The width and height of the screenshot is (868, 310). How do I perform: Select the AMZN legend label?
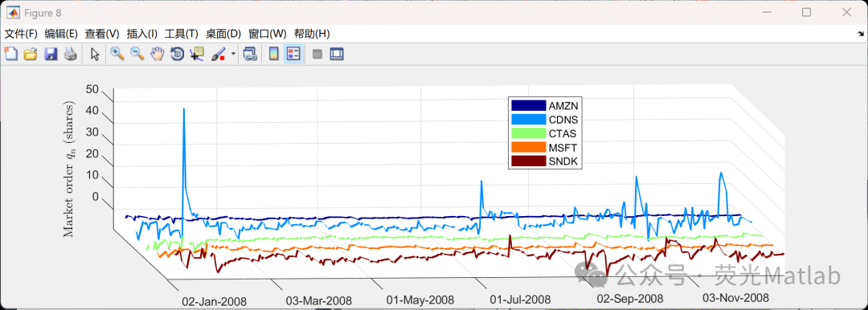click(563, 106)
